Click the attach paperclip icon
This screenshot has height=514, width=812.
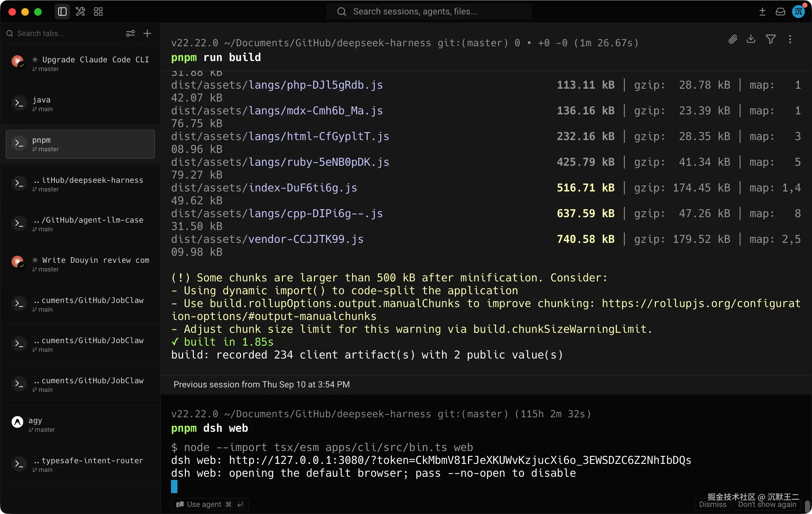coord(732,40)
